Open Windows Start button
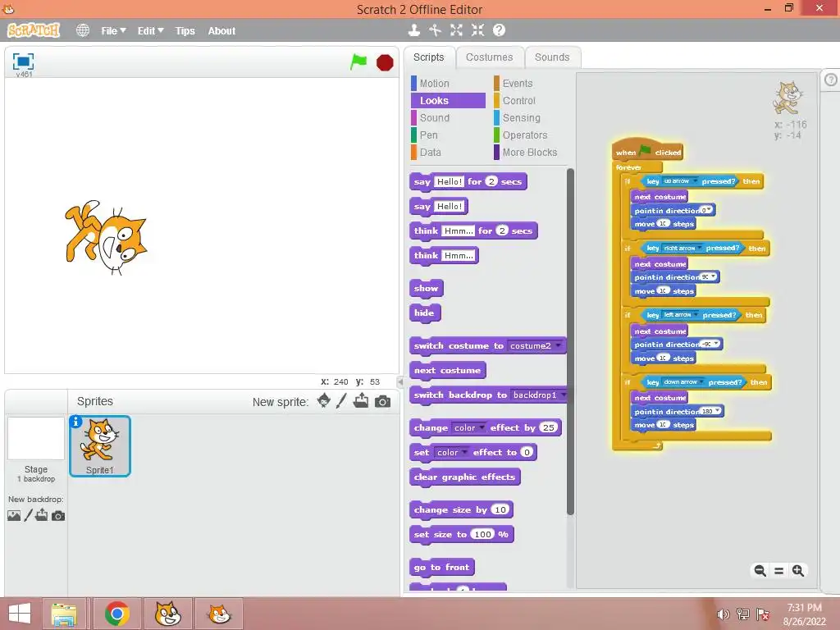This screenshot has height=630, width=840. (20, 614)
